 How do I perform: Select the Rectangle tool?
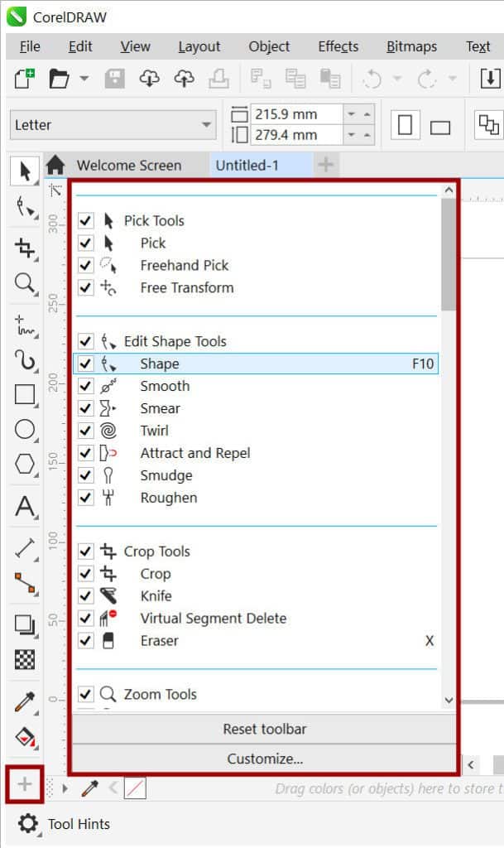(25, 394)
